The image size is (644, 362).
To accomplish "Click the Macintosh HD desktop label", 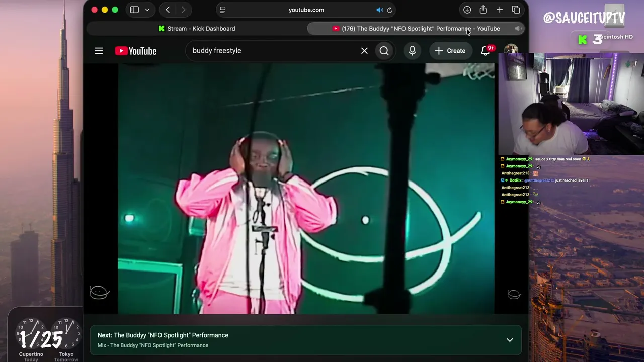I will [615, 37].
